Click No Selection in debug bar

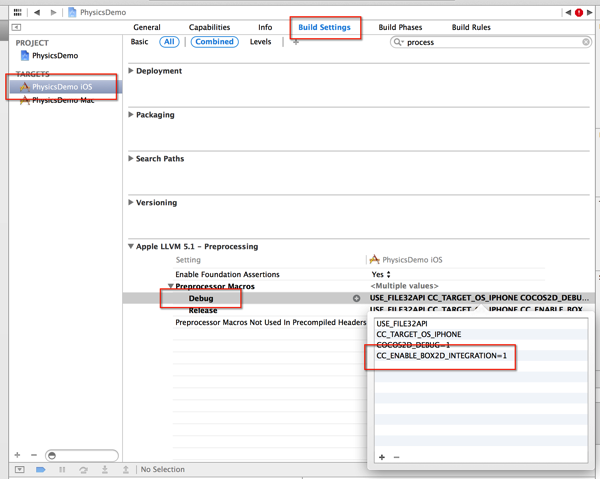tap(162, 469)
